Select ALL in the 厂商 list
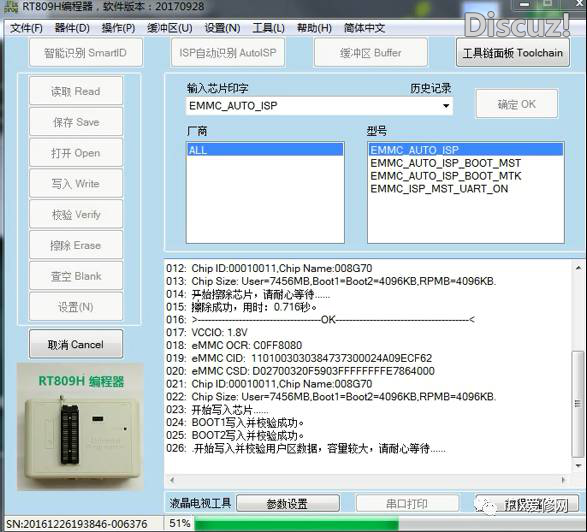 [265, 150]
